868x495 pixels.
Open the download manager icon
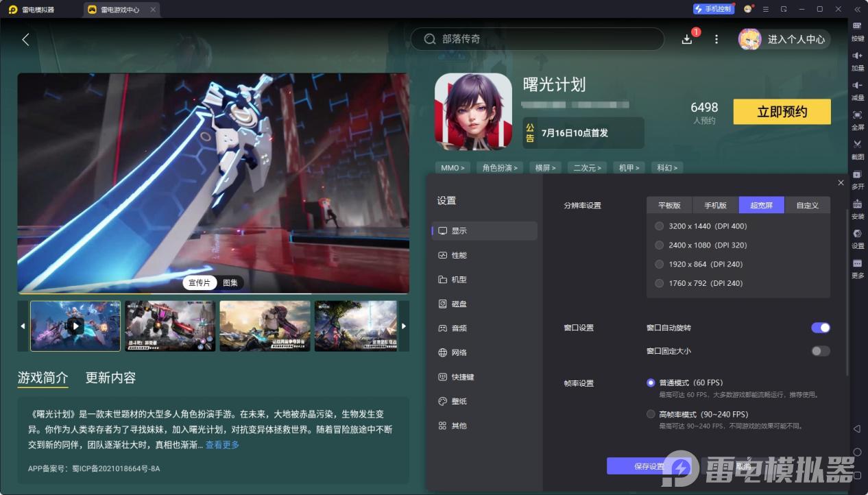[x=687, y=39]
